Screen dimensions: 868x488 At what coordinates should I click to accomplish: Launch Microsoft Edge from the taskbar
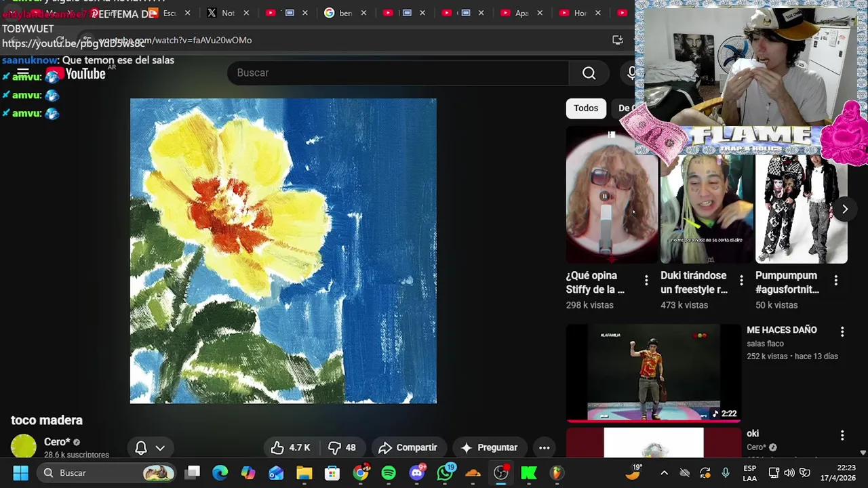point(220,472)
